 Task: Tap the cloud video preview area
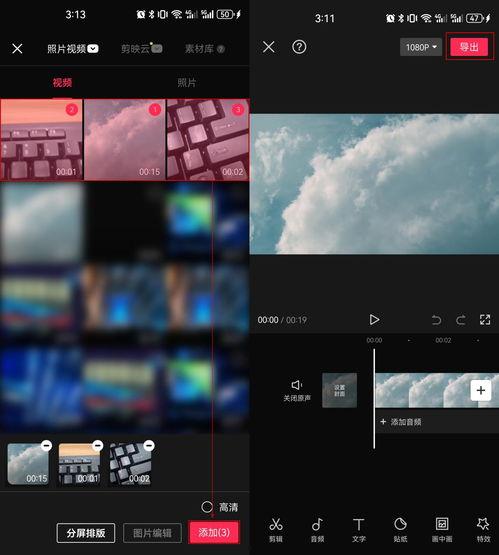pos(374,184)
